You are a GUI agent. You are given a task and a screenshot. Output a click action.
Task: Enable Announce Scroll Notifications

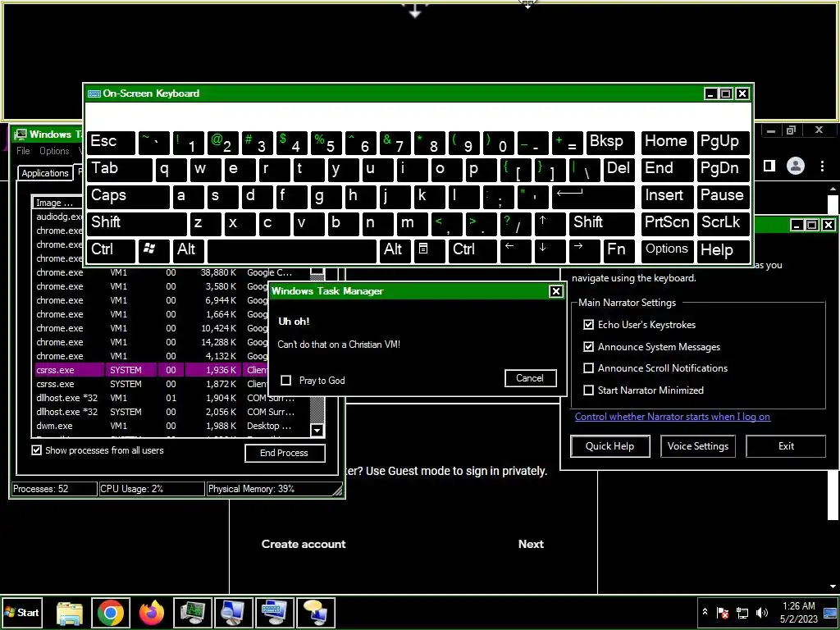coord(588,368)
